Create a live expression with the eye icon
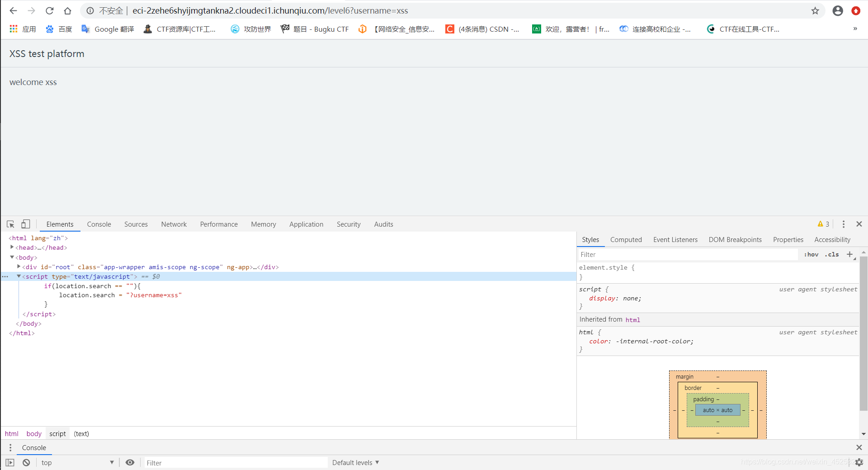The width and height of the screenshot is (868, 470). (130, 462)
